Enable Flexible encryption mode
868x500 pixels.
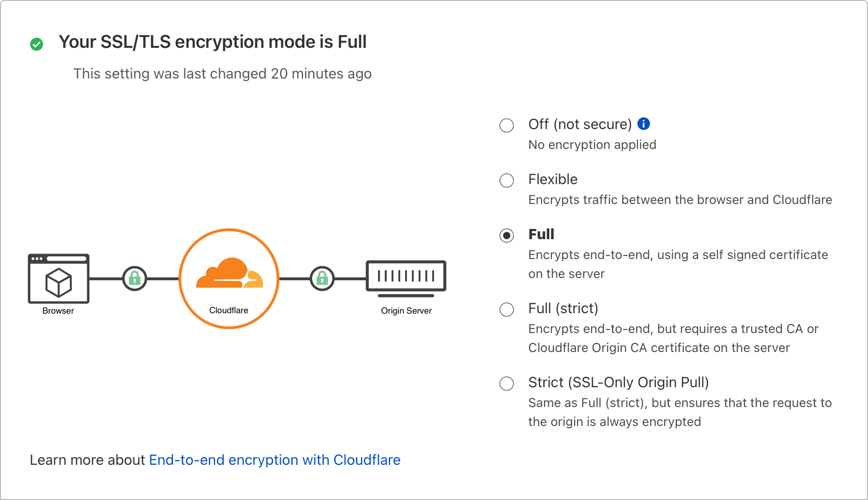(506, 181)
